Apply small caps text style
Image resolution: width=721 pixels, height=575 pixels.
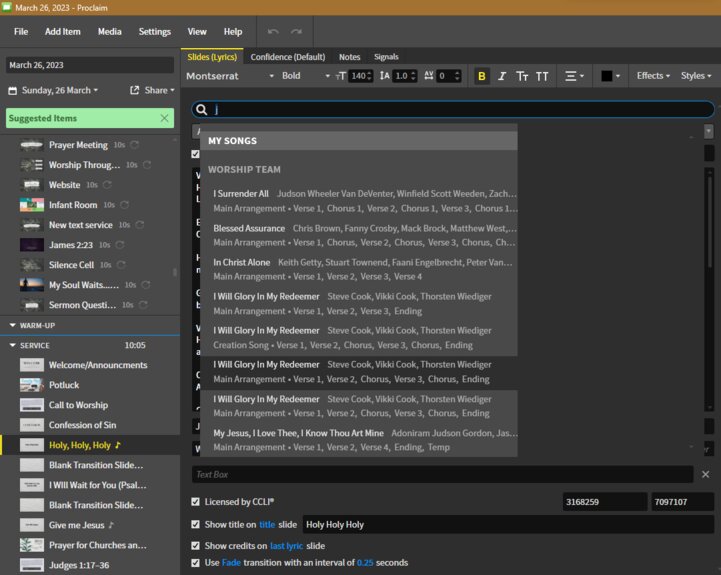522,76
